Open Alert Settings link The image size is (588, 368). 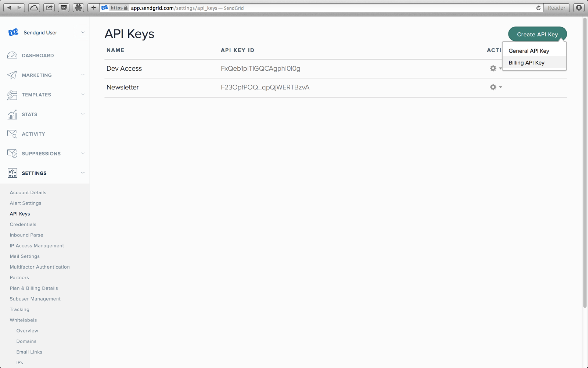pyautogui.click(x=25, y=203)
